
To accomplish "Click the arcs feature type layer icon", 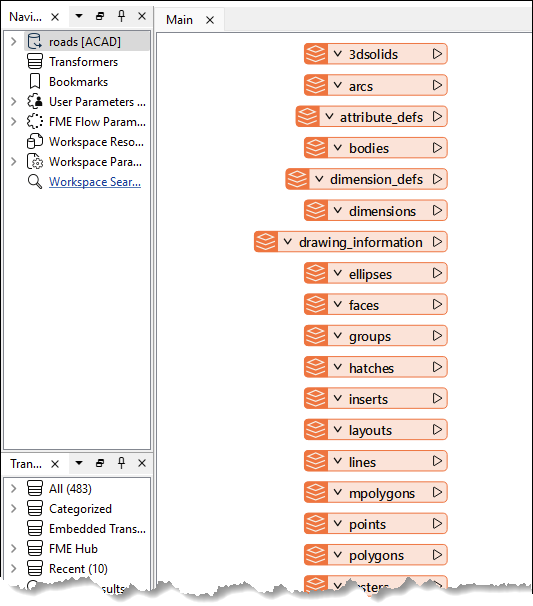I will point(316,85).
